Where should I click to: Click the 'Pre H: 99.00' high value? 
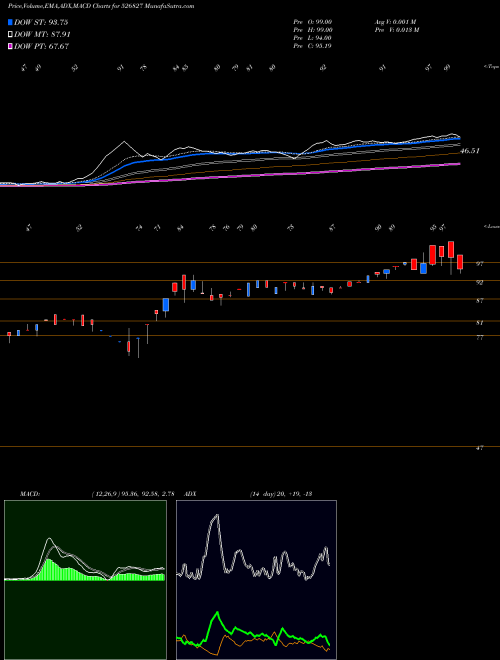(x=313, y=30)
